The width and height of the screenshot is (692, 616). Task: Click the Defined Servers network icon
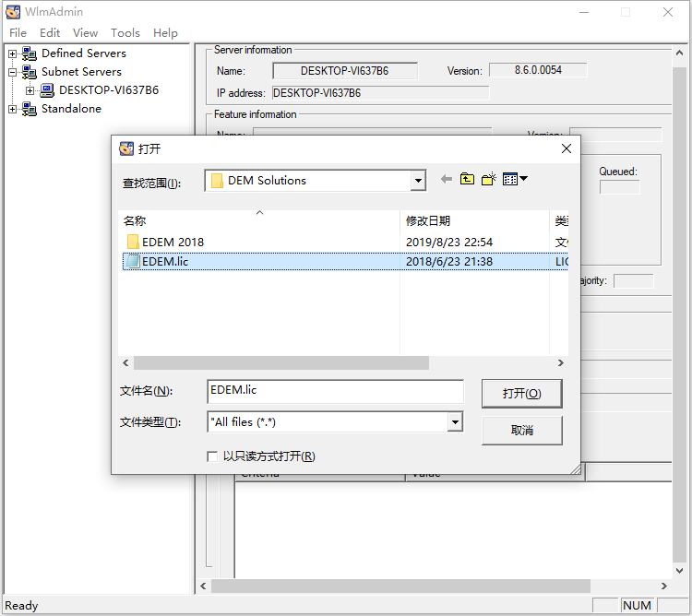click(x=30, y=53)
